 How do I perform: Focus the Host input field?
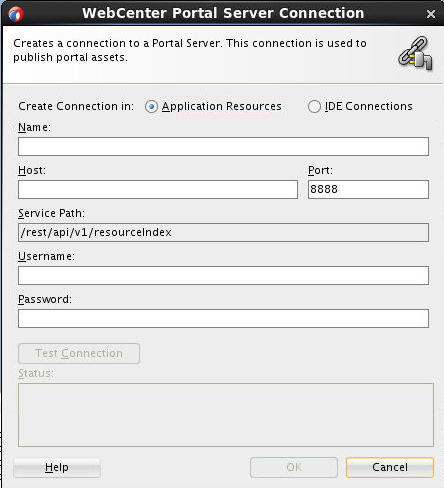[158, 189]
